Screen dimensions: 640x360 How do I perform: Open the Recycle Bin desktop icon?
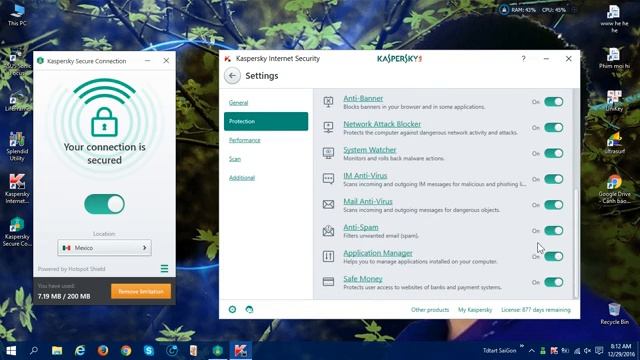tap(614, 313)
